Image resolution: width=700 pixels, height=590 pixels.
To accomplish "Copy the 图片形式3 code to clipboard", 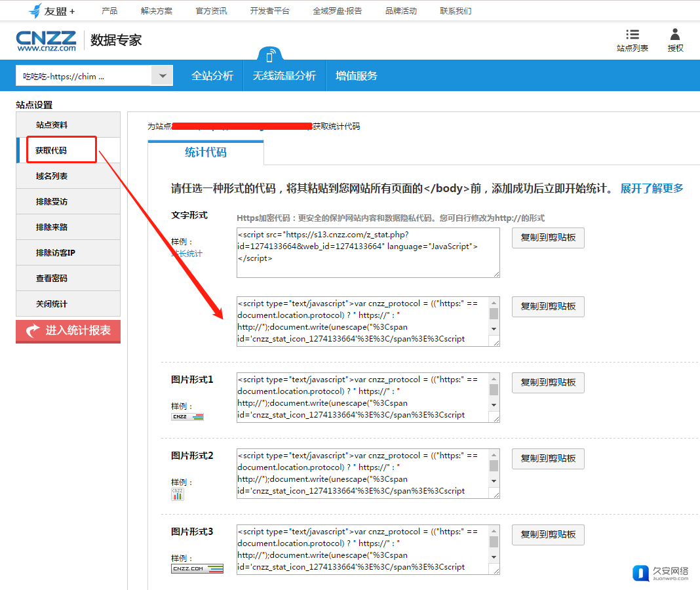I will coord(548,535).
